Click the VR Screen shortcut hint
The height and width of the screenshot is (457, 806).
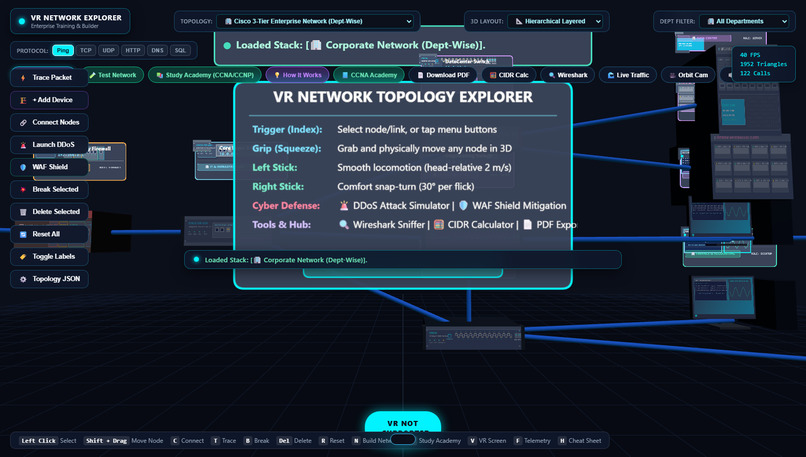[487, 441]
